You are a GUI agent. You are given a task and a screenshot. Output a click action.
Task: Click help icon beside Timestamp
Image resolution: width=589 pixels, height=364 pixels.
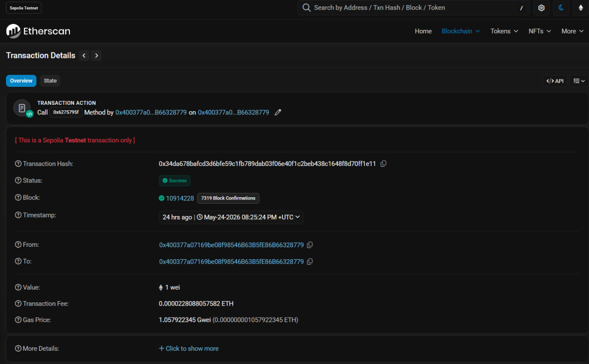(18, 215)
